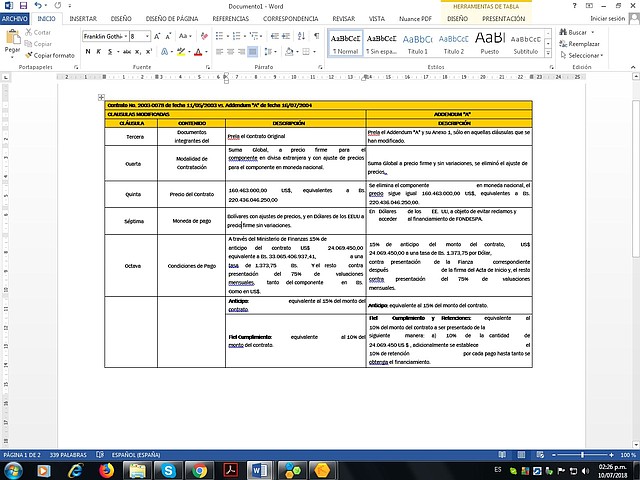Clear all formatting eraser icon

[204, 36]
